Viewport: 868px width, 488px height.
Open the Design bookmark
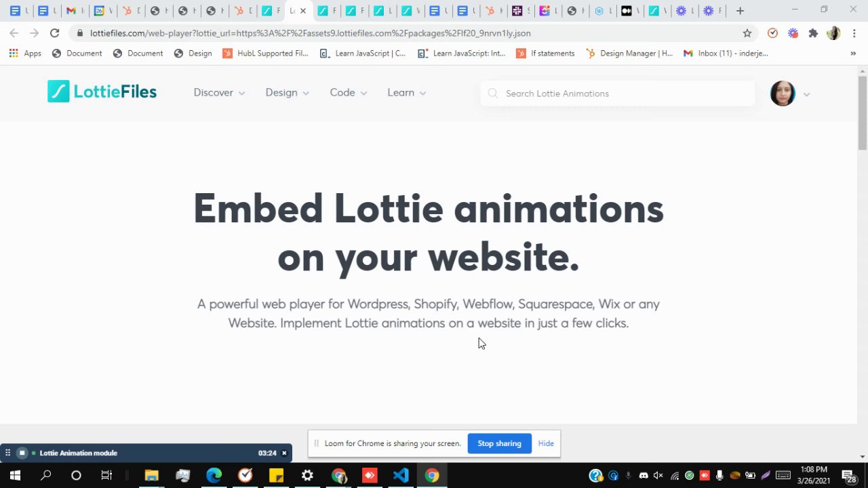[x=193, y=53]
